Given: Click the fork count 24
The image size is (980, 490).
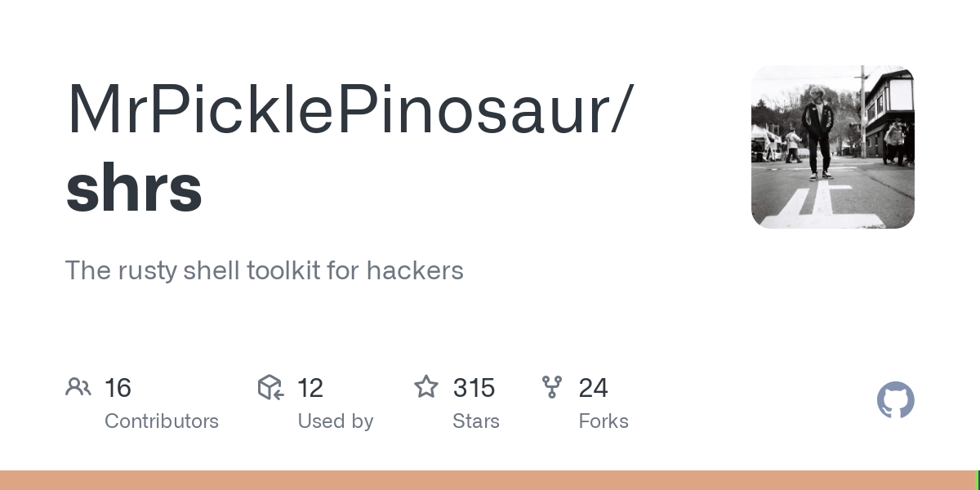Looking at the screenshot, I should click(x=593, y=388).
